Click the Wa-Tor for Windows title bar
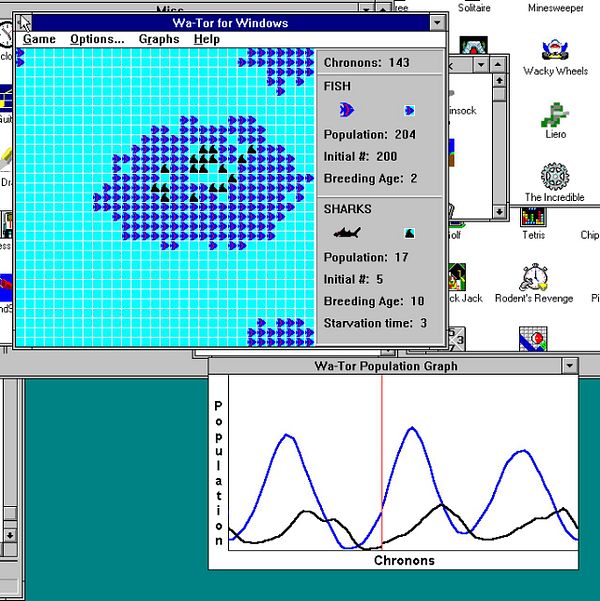This screenshot has width=600, height=601. [230, 23]
